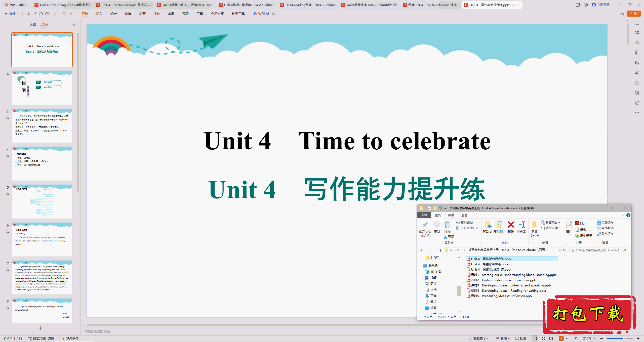Image resolution: width=644 pixels, height=342 pixels.
Task: Toggle the properties checkbox icon in Explorer title bar
Action: click(x=429, y=208)
